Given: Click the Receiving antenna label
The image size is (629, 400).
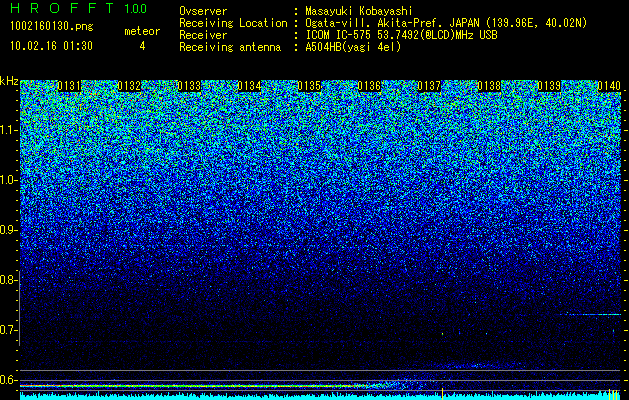Looking at the screenshot, I should (x=230, y=47).
